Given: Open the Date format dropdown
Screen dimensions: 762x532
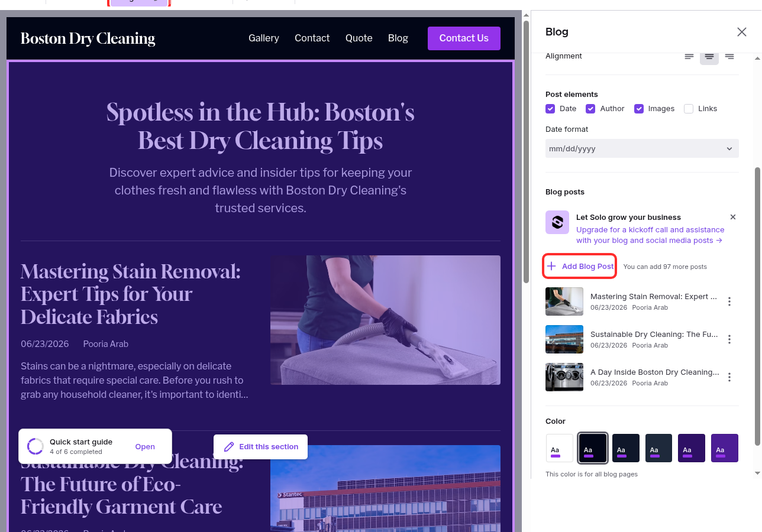Looking at the screenshot, I should (x=642, y=148).
